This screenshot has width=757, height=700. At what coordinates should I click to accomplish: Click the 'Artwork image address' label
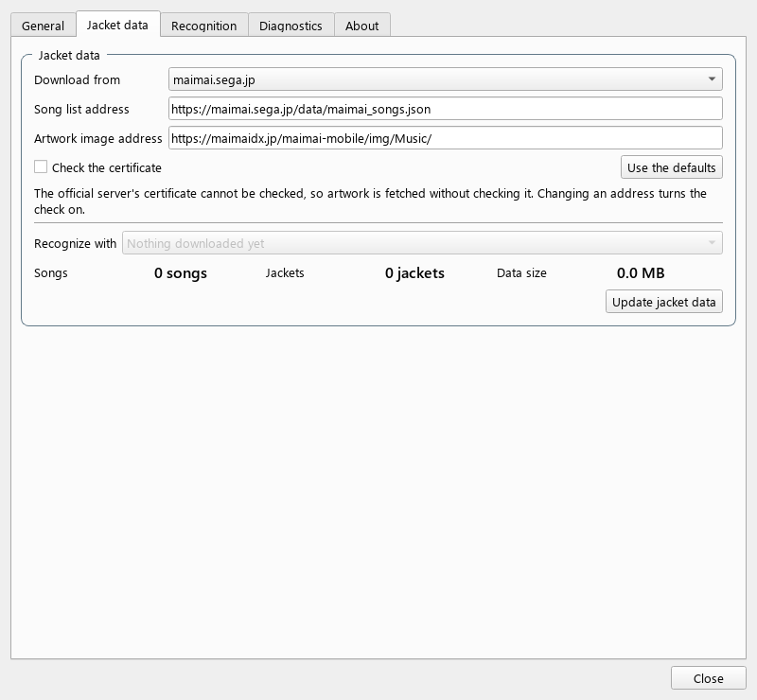point(98,138)
